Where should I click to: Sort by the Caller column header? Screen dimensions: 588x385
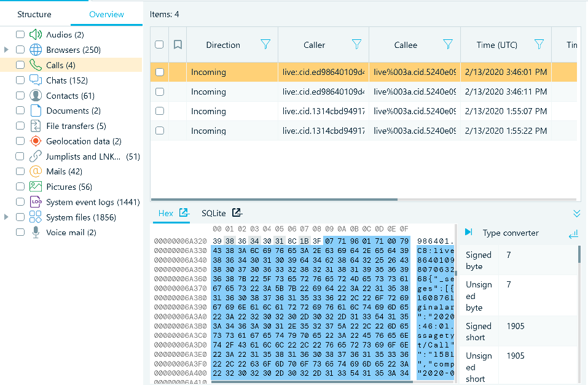pyautogui.click(x=314, y=45)
